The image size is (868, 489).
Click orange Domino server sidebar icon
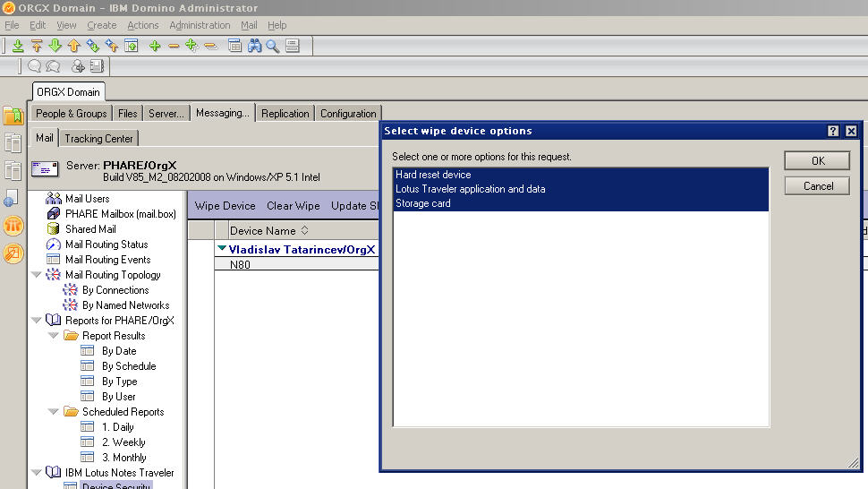coord(13,226)
